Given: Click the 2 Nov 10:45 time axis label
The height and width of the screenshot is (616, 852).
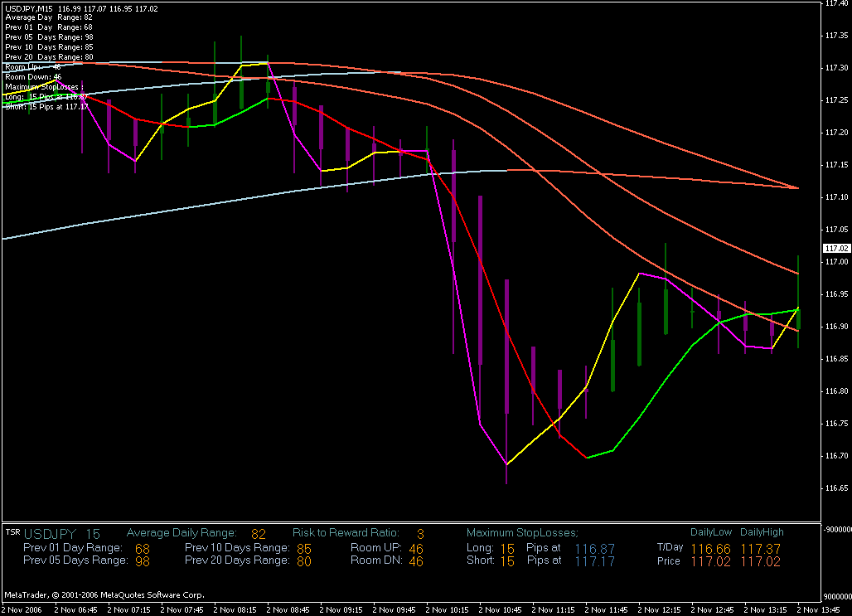Looking at the screenshot, I should point(506,609).
